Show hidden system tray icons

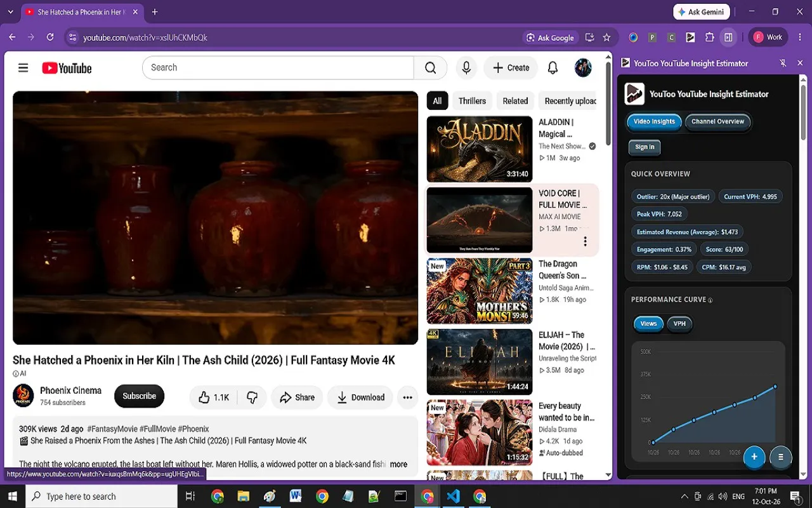(x=684, y=497)
